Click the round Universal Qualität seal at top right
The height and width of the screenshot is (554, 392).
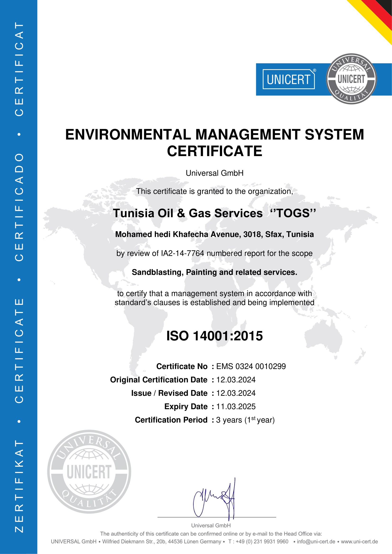[x=351, y=79]
